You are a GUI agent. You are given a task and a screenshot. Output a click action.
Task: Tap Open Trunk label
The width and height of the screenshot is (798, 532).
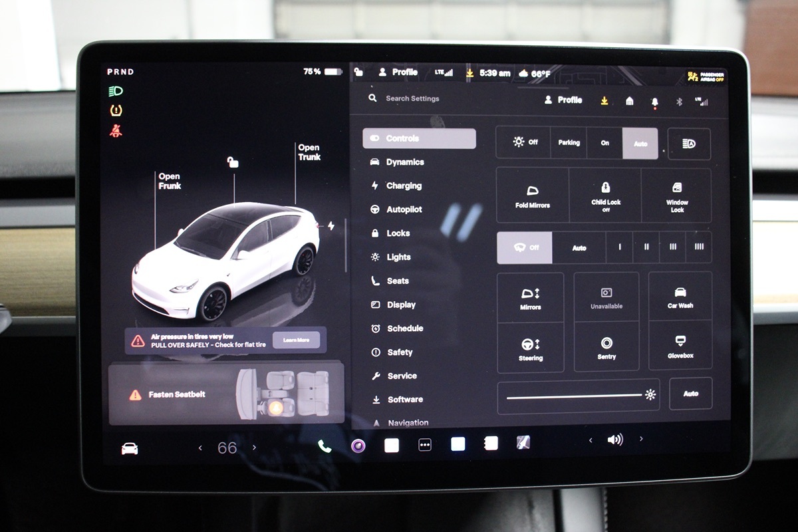[x=309, y=152]
